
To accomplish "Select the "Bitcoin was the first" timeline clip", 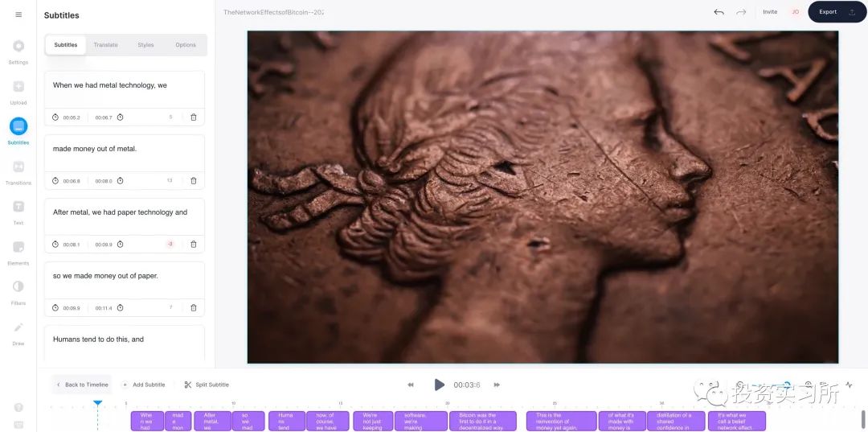I will pos(481,421).
